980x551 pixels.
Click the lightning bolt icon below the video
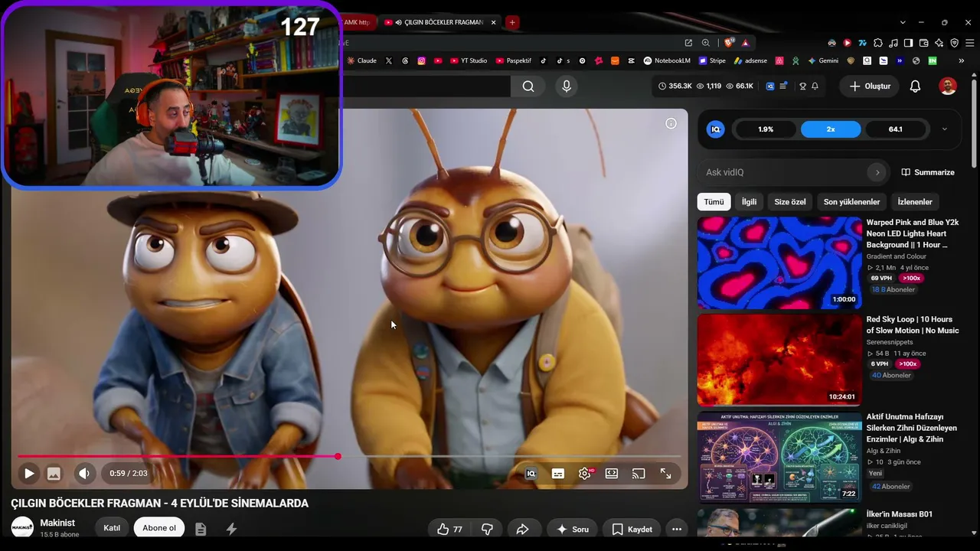point(231,529)
